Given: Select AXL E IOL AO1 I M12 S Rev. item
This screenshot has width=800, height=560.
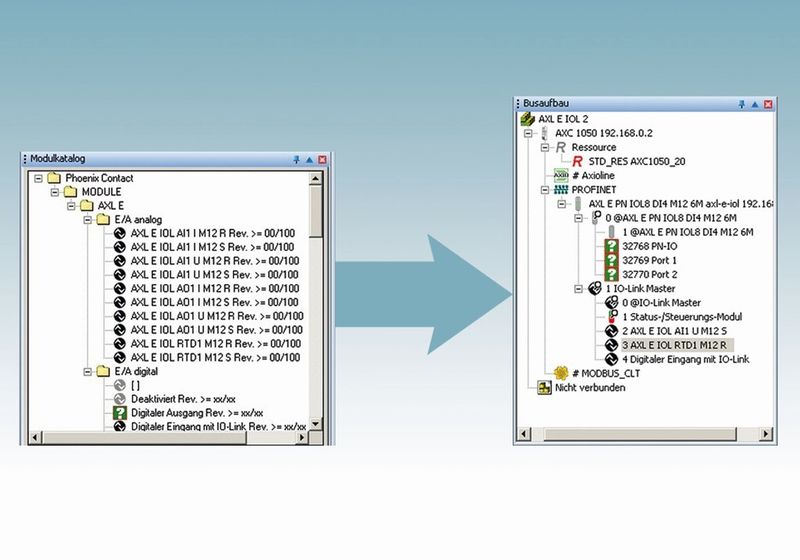Looking at the screenshot, I should pyautogui.click(x=214, y=302).
